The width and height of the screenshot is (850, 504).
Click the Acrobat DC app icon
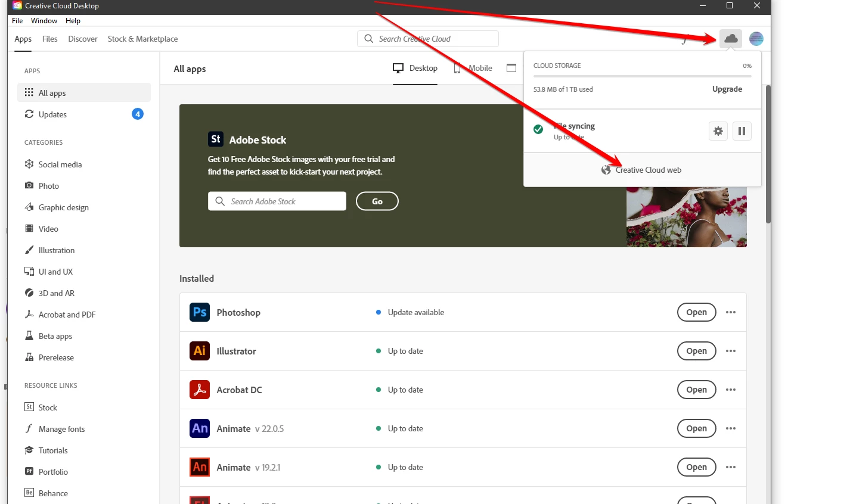pos(200,390)
